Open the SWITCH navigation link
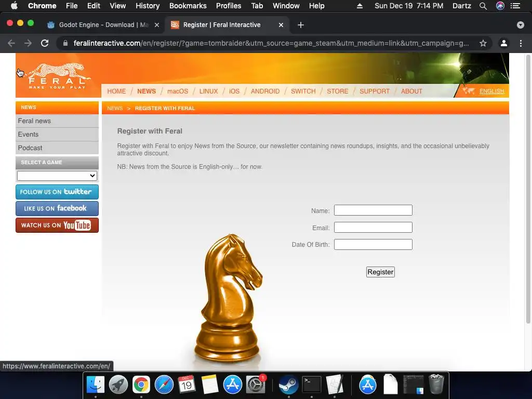The width and height of the screenshot is (532, 399). tap(303, 91)
